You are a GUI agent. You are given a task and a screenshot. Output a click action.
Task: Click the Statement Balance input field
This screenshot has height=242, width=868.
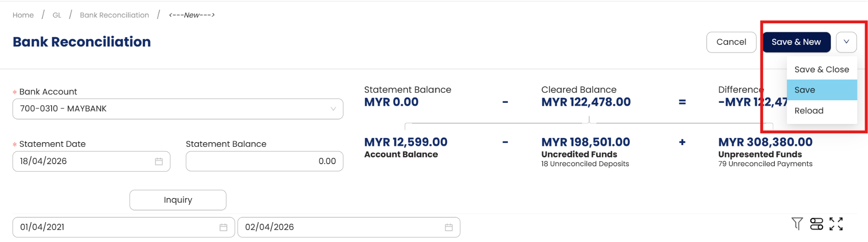click(264, 162)
